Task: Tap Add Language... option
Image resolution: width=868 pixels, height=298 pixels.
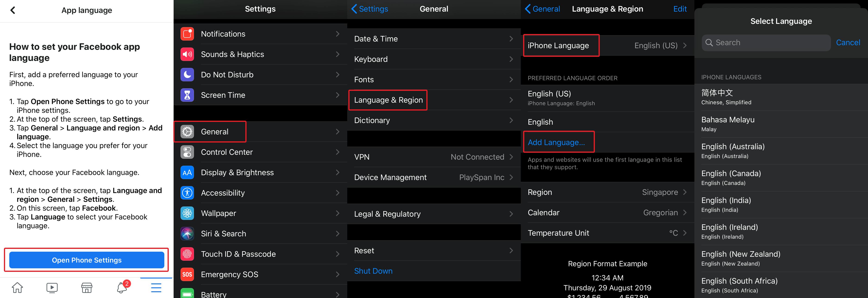Action: pyautogui.click(x=556, y=143)
